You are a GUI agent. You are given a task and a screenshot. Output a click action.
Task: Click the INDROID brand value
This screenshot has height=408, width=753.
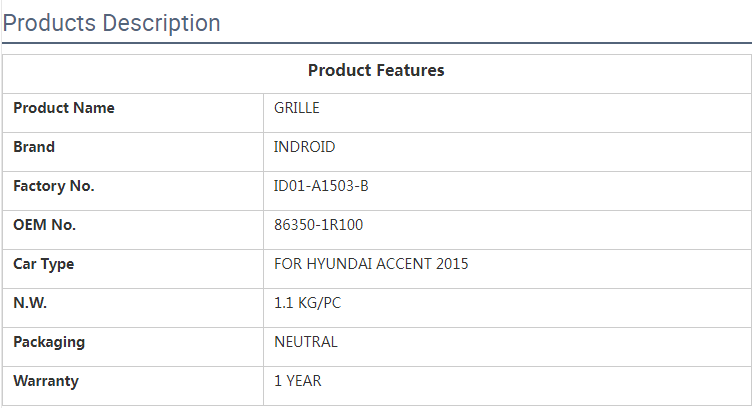point(304,147)
